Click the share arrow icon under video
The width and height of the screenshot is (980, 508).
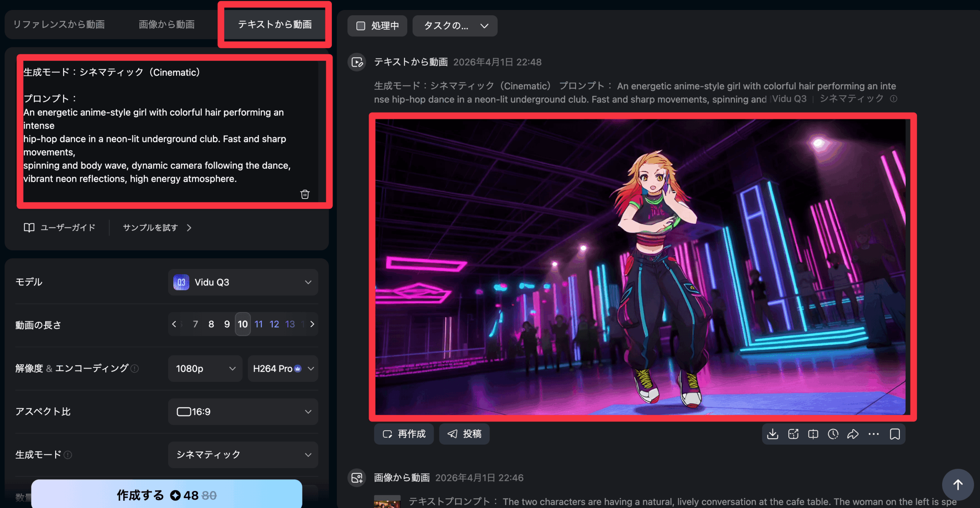pos(853,434)
